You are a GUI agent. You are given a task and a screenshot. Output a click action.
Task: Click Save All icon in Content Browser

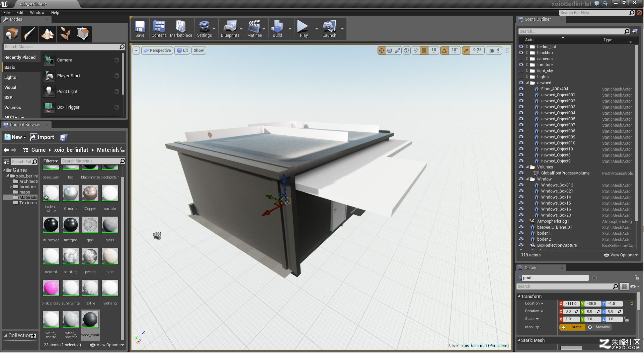pos(64,137)
